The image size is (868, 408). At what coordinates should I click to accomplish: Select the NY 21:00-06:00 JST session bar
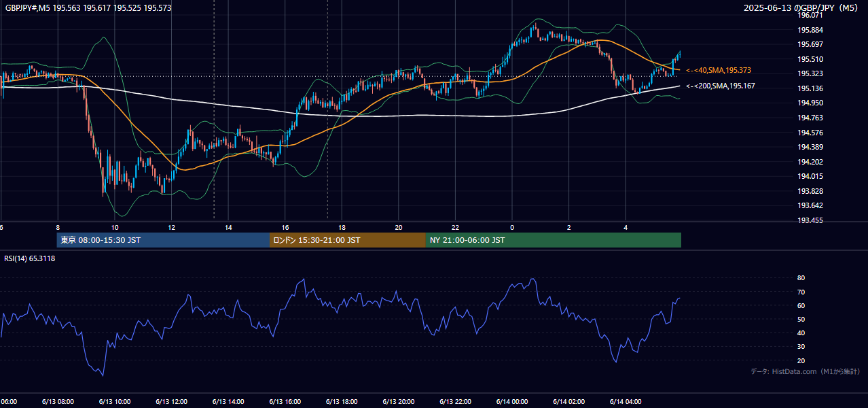pos(554,240)
